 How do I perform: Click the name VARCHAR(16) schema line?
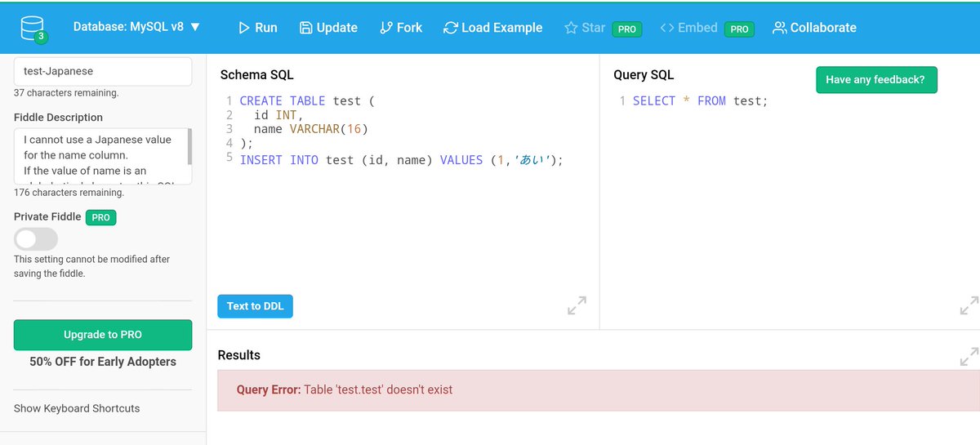311,129
